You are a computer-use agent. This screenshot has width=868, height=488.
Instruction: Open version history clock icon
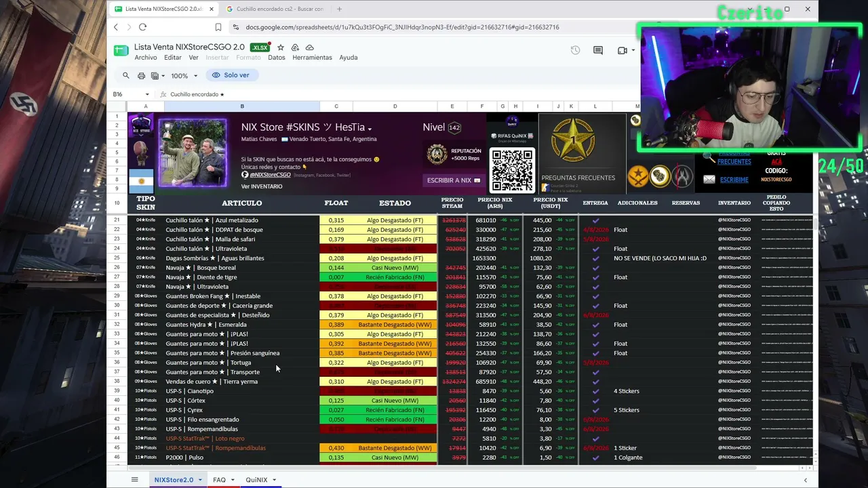(575, 50)
